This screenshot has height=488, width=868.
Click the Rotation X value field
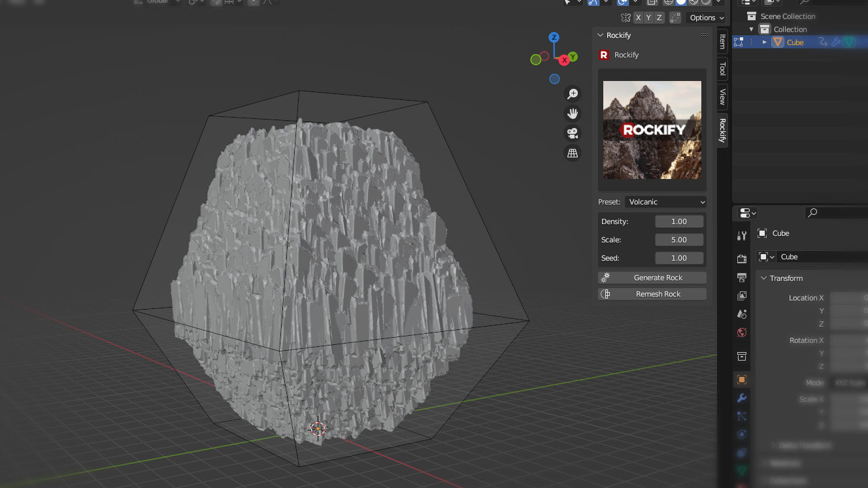click(x=849, y=340)
